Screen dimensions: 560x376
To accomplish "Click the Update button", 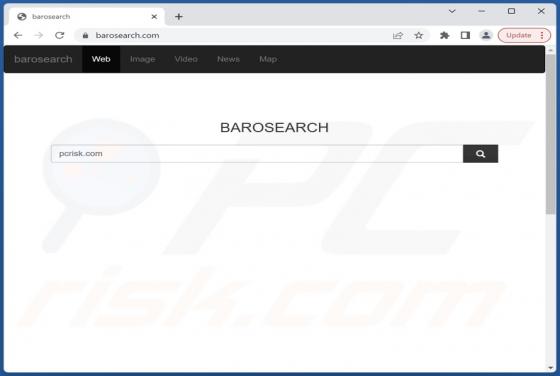I will [x=519, y=35].
